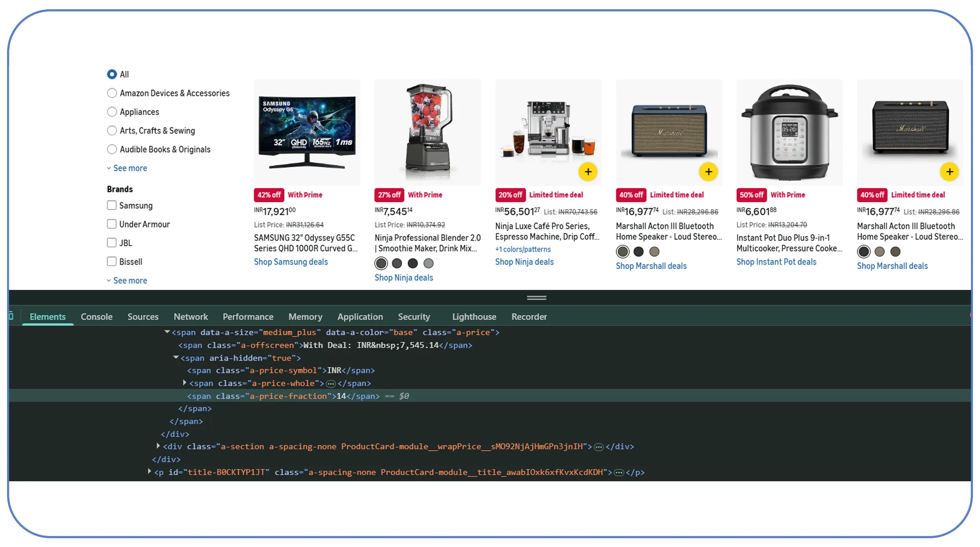This screenshot has height=547, width=980.
Task: Click INR56,501 price on Ninja espresso machine
Action: pos(517,212)
